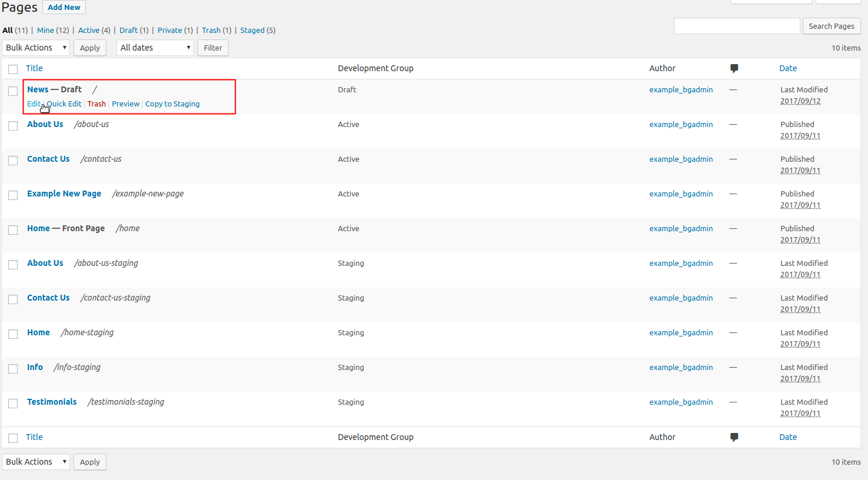Viewport: 868px width, 480px height.
Task: Show only Draft (1) pages
Action: tap(128, 30)
